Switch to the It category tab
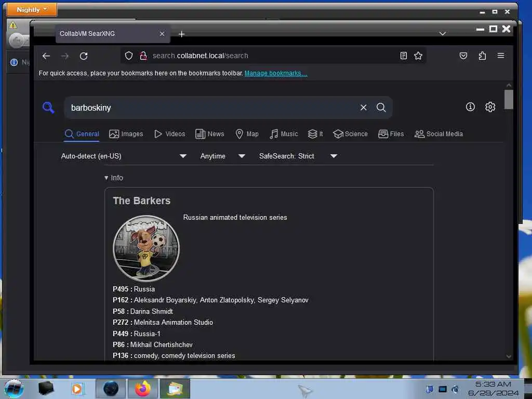532x399 pixels. click(x=315, y=134)
